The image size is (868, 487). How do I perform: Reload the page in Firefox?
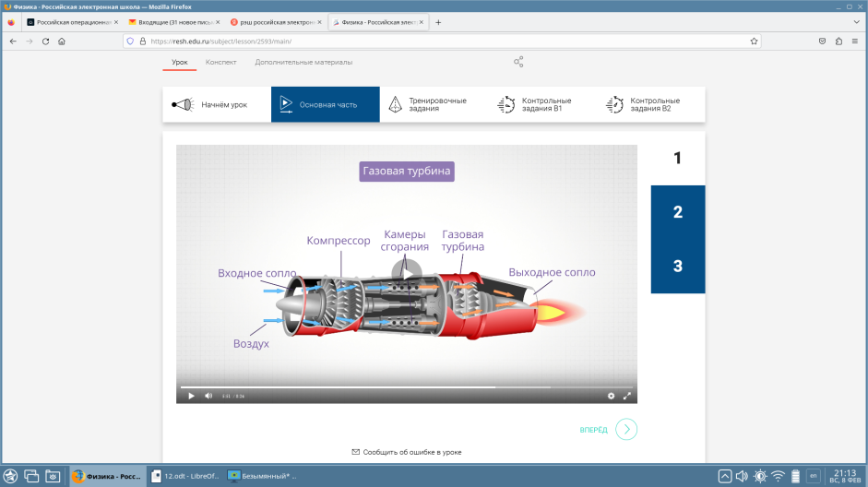(45, 41)
